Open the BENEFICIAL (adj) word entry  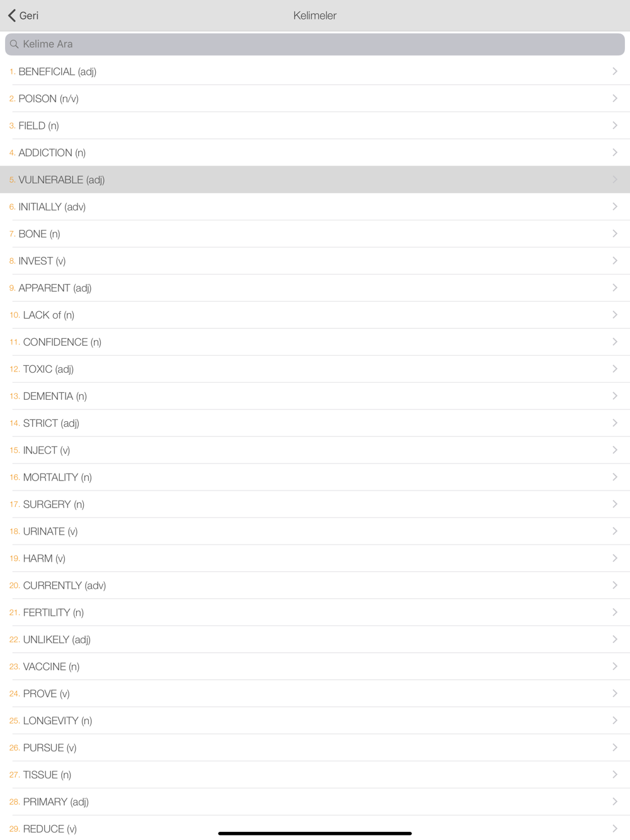(315, 71)
